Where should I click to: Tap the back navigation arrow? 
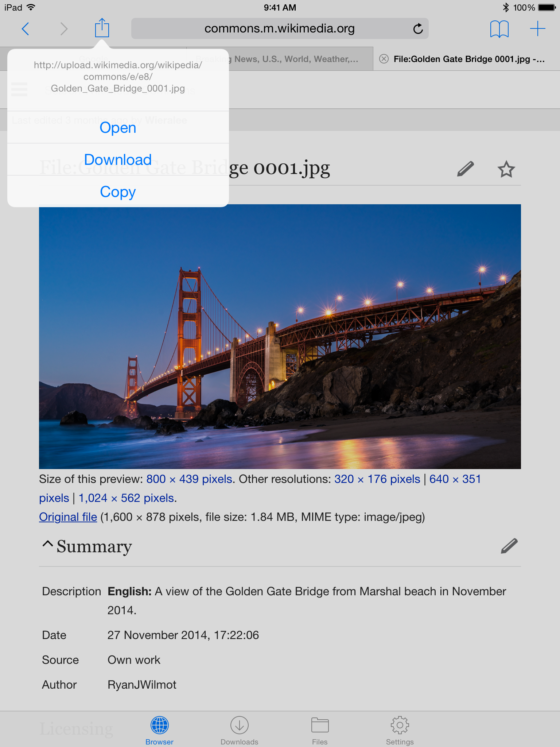point(25,28)
